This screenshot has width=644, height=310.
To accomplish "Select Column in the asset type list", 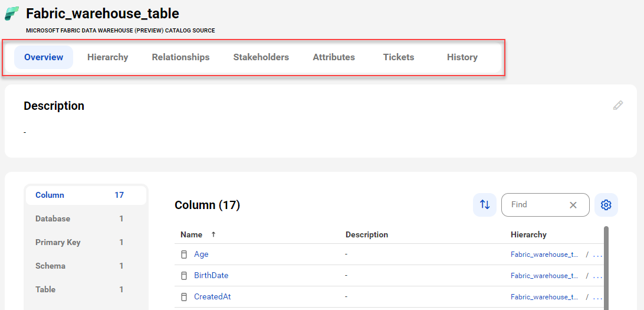I will point(86,195).
